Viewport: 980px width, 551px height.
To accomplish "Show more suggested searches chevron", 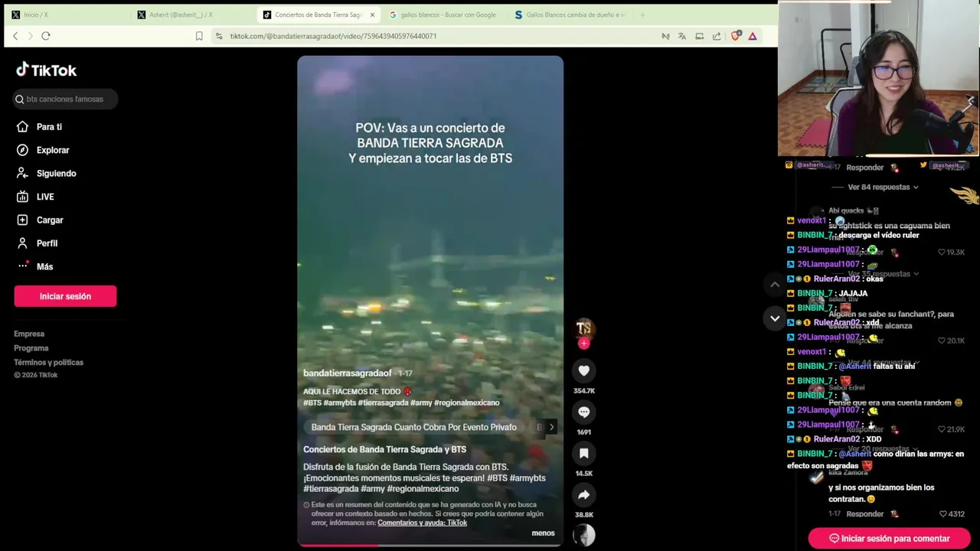I will (x=551, y=427).
